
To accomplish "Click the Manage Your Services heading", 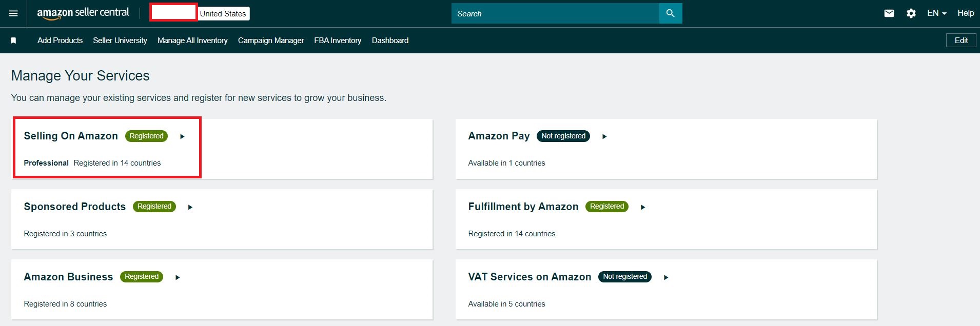I will (x=81, y=76).
